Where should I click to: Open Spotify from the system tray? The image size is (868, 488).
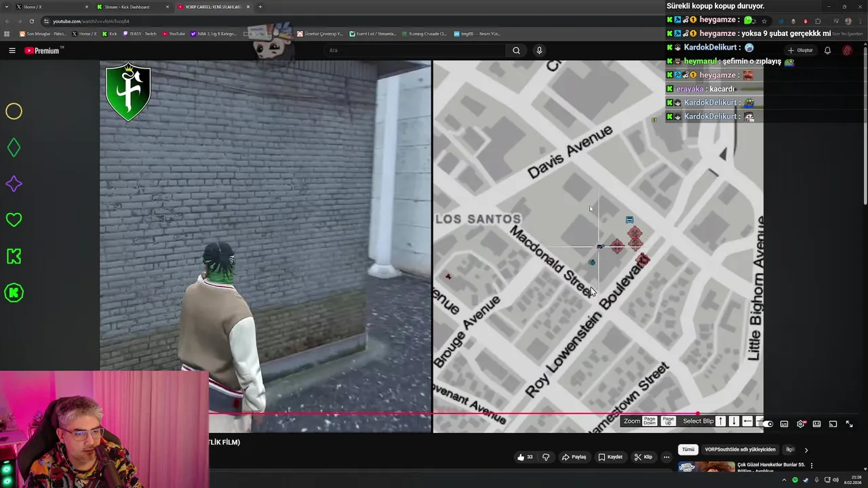[795, 480]
